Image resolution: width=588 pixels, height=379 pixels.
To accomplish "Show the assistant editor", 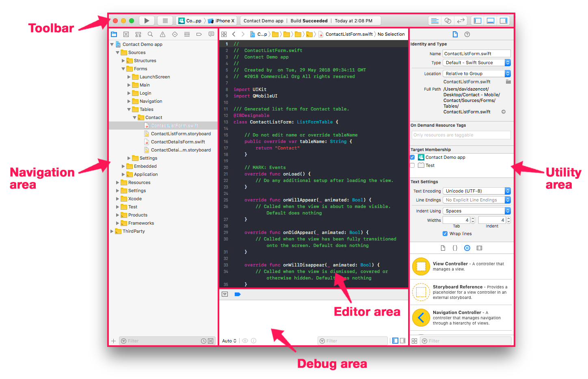I will coord(447,21).
